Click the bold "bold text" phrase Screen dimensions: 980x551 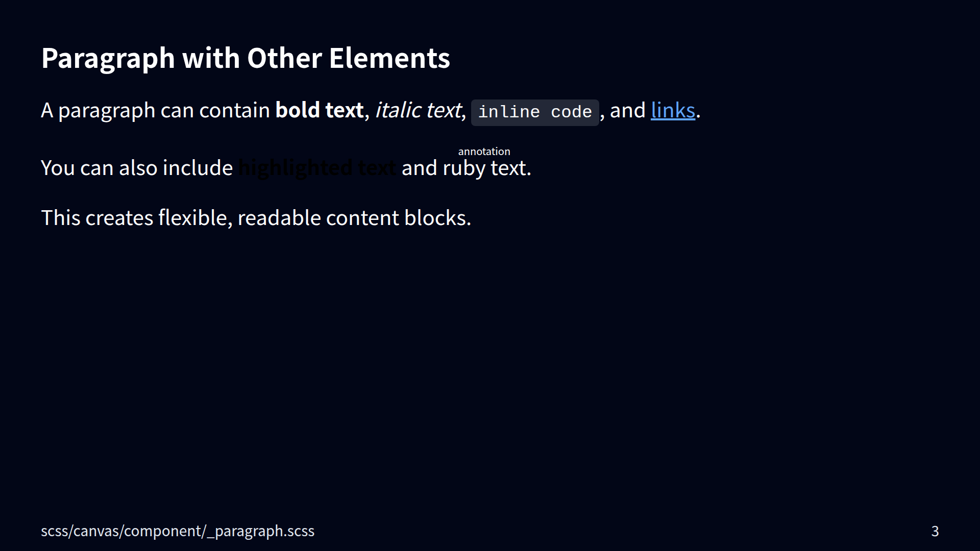(319, 111)
